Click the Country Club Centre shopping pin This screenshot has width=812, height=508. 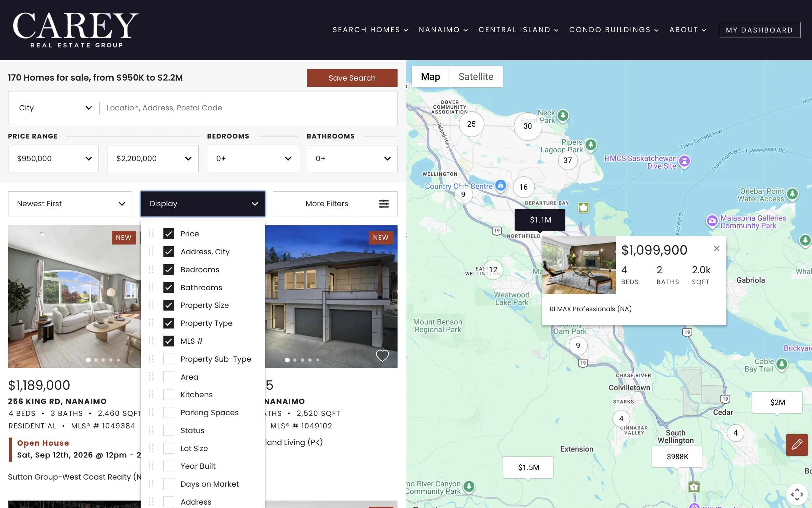500,186
